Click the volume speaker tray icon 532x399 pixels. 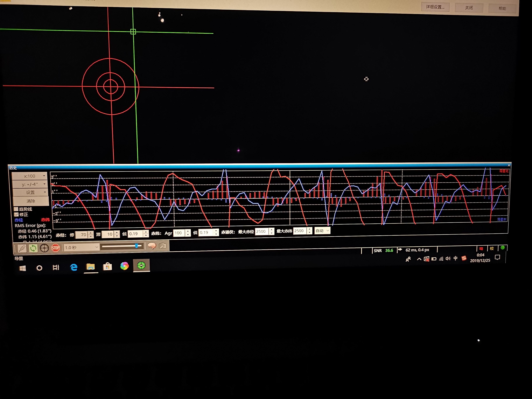tap(448, 259)
